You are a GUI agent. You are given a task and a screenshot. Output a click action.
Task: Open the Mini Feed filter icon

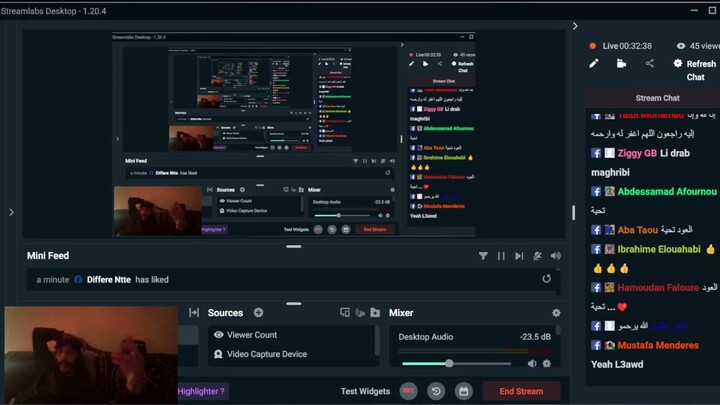(483, 256)
